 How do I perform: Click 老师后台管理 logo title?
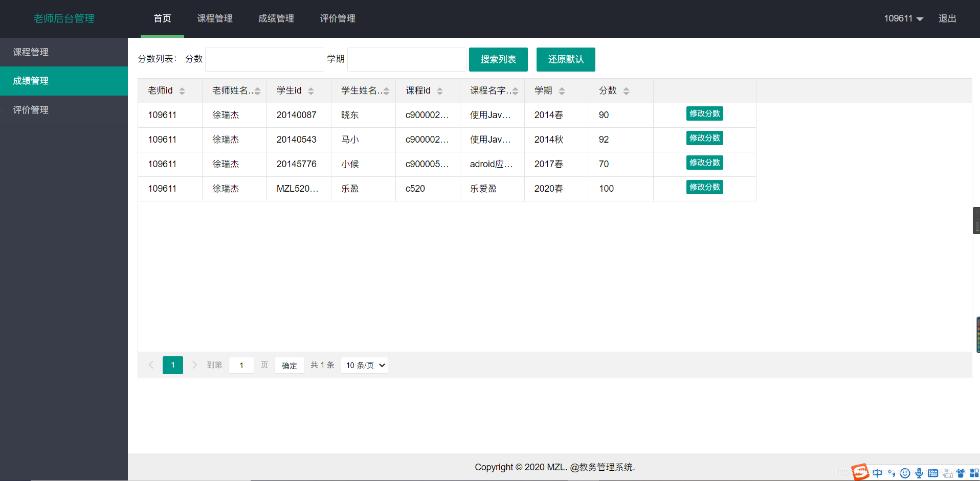(64, 18)
